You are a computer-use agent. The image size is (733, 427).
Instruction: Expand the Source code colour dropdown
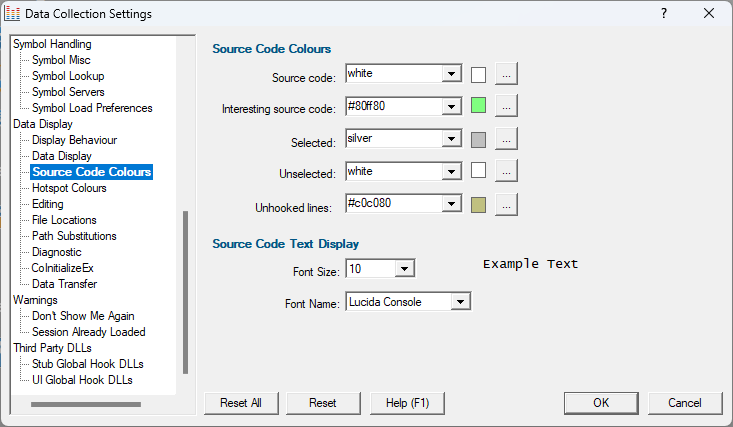(x=451, y=74)
